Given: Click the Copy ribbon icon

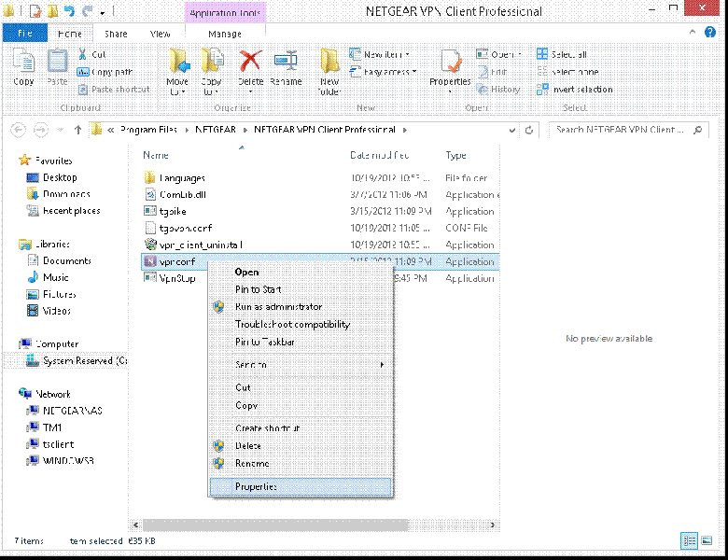Looking at the screenshot, I should (23, 61).
